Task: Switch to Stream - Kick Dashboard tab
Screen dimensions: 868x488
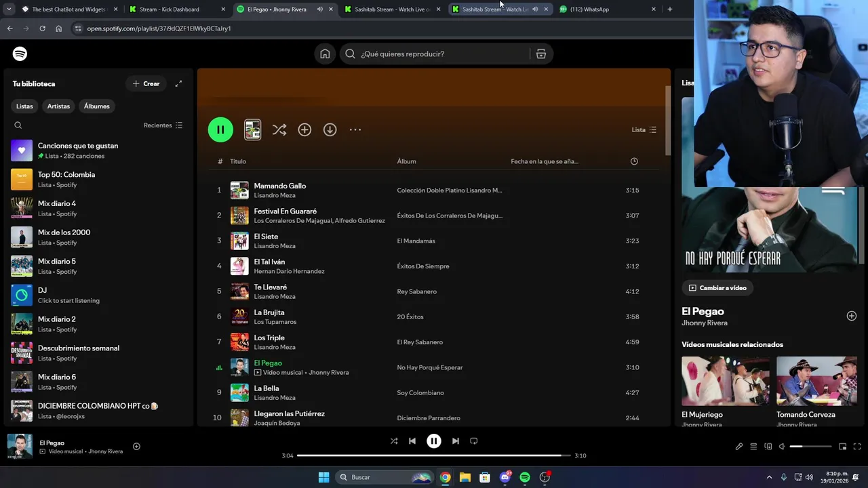Action: (x=176, y=9)
